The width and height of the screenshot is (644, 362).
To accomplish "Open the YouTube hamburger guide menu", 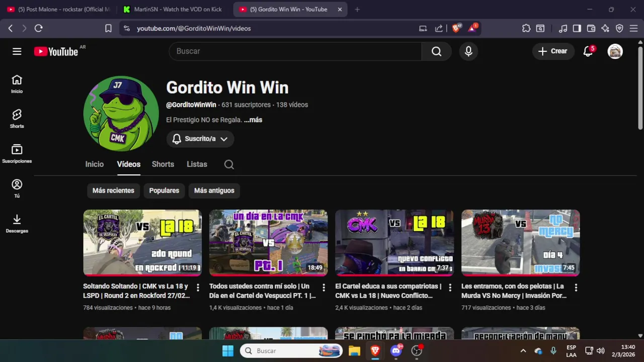I will (17, 51).
